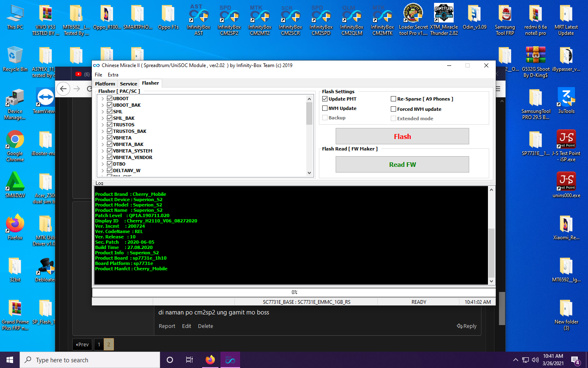Uncheck the VBMETA partition checkbox
The image size is (588, 368).
109,138
